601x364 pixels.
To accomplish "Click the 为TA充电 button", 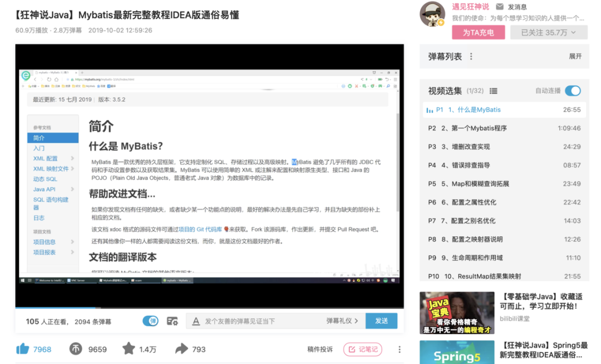I will (x=479, y=33).
